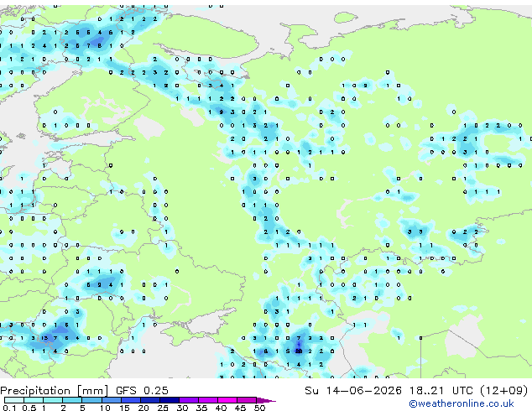Image resolution: width=532 pixels, height=411 pixels.
Task: Click the '(12+09)' forecast run label
Action: [504, 391]
